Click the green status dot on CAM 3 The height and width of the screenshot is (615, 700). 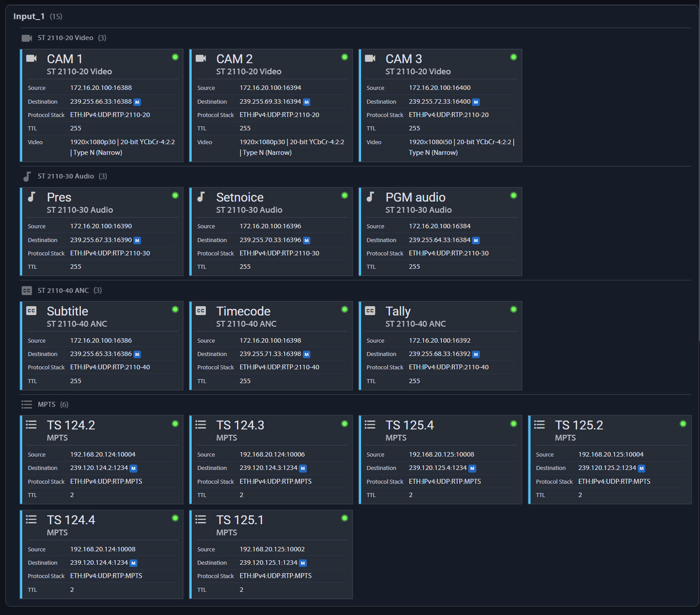coord(514,57)
